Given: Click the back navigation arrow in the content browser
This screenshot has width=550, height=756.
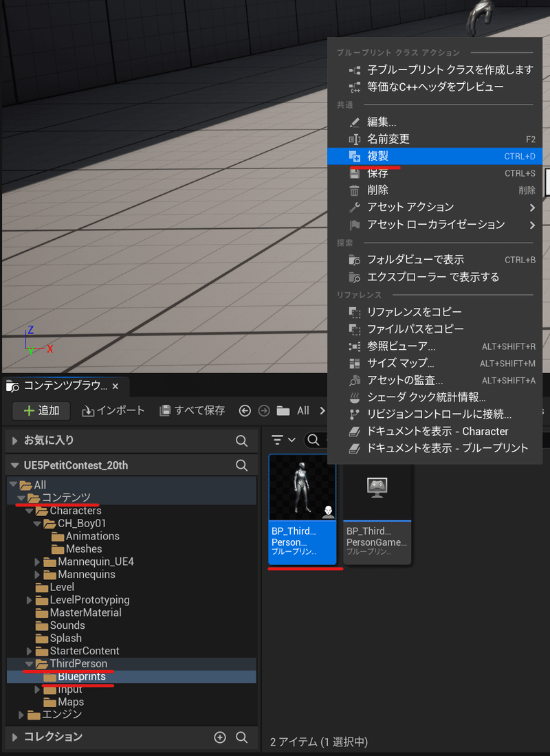Looking at the screenshot, I should (245, 410).
